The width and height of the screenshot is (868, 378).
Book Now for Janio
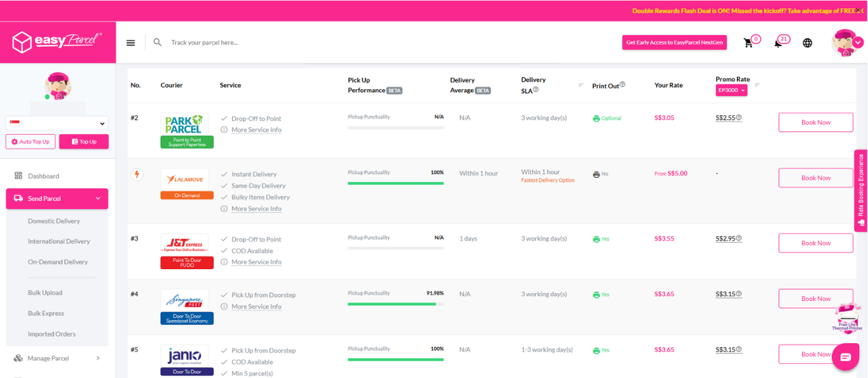pyautogui.click(x=815, y=355)
